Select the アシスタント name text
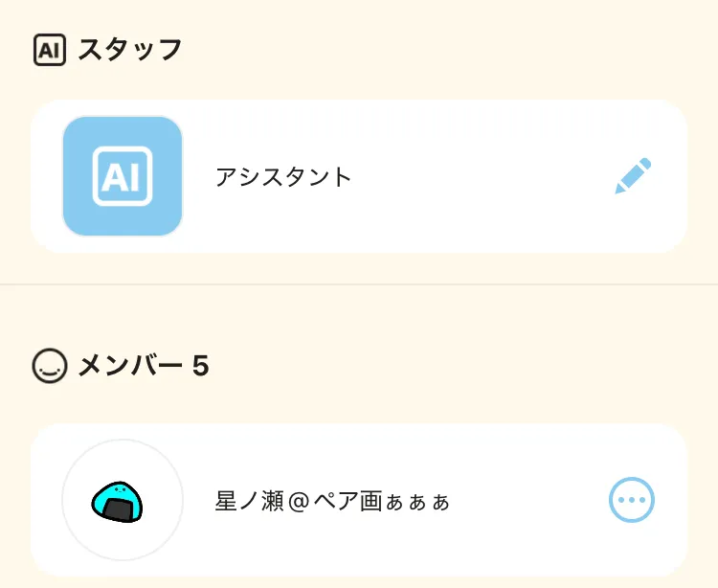The height and width of the screenshot is (588, 718). [x=283, y=177]
